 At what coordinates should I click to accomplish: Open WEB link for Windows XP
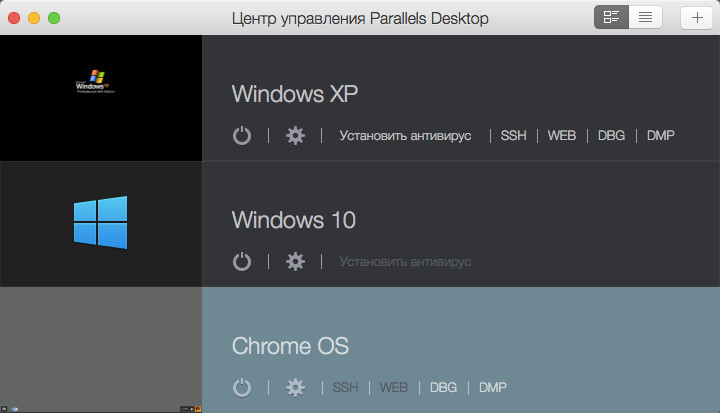(561, 136)
